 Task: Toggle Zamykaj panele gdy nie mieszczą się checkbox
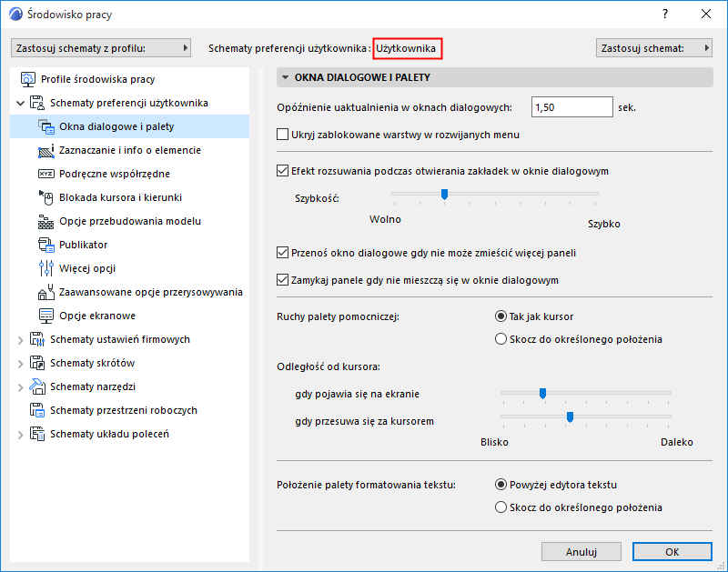(x=282, y=280)
